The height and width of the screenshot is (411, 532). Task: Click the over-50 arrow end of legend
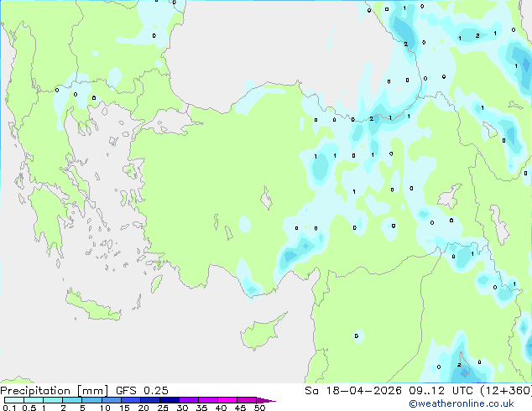point(266,400)
